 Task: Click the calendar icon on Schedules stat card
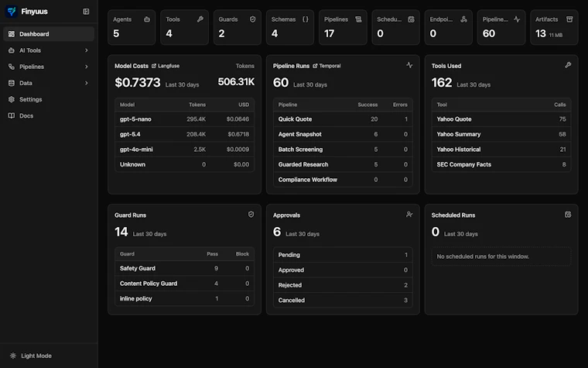click(412, 19)
